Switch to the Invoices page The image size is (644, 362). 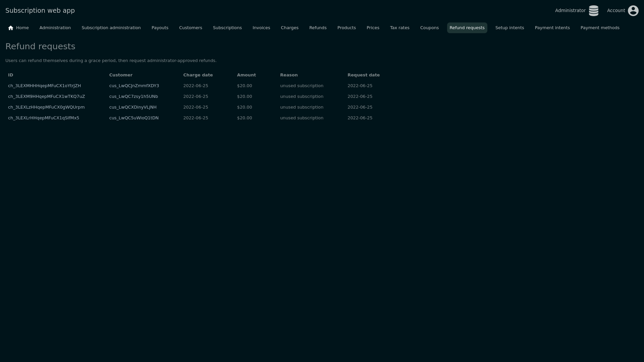pos(261,28)
